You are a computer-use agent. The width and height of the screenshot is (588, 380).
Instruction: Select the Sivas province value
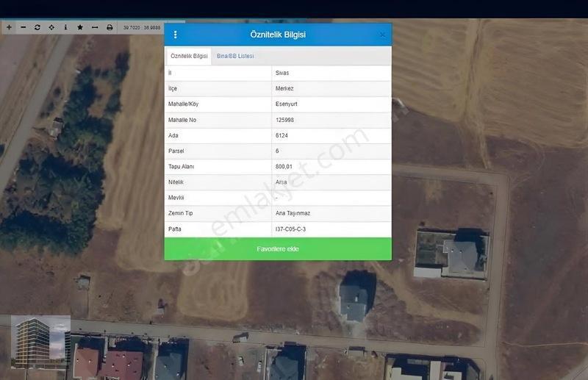click(282, 73)
